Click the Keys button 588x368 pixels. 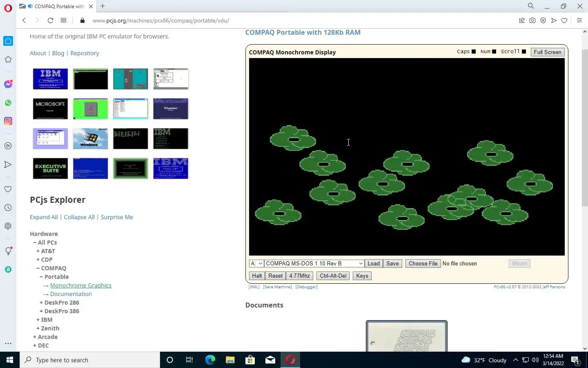coord(362,276)
